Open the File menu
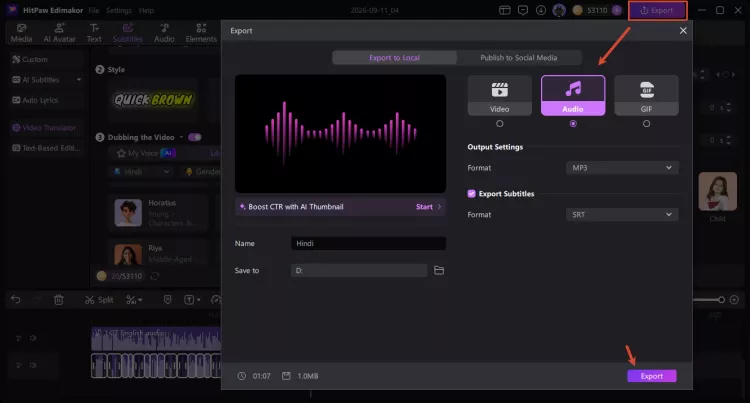This screenshot has height=403, width=750. point(94,11)
